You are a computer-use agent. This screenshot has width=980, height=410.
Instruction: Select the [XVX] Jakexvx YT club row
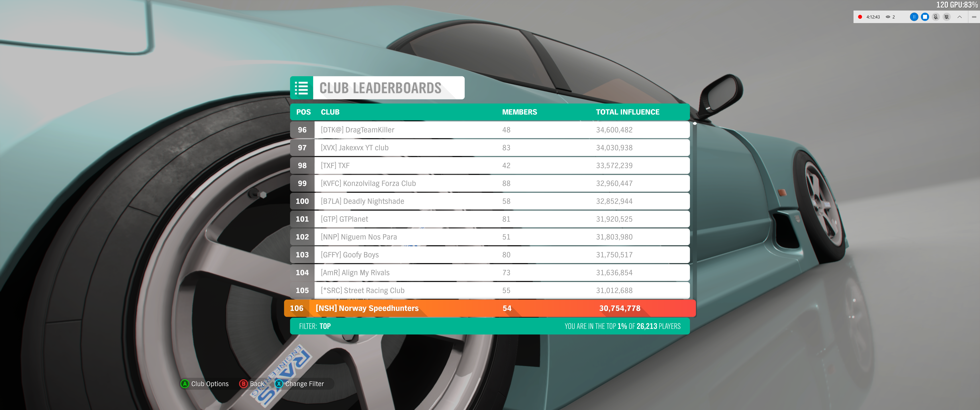(490, 147)
